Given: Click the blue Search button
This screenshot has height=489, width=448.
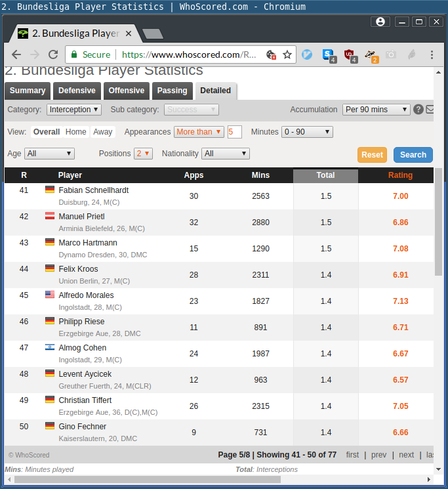Looking at the screenshot, I should tap(413, 155).
